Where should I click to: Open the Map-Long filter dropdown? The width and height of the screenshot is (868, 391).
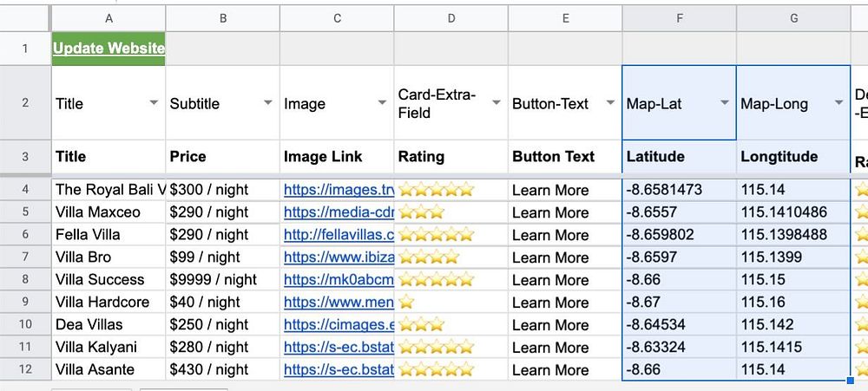pos(838,103)
